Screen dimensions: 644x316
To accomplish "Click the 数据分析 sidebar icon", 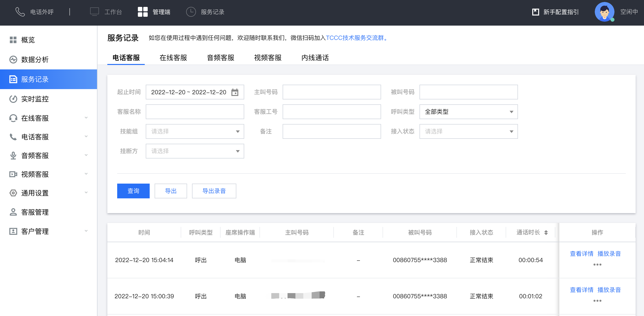I will coord(13,60).
